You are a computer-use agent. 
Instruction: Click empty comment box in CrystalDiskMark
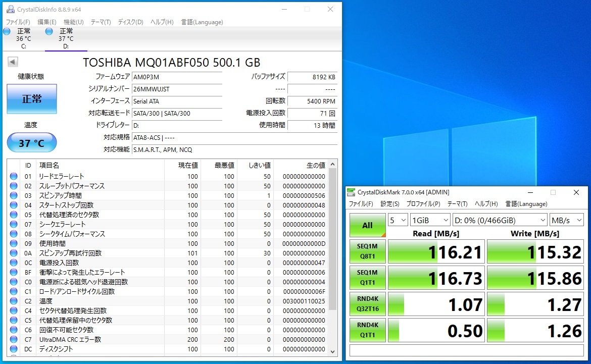467,350
